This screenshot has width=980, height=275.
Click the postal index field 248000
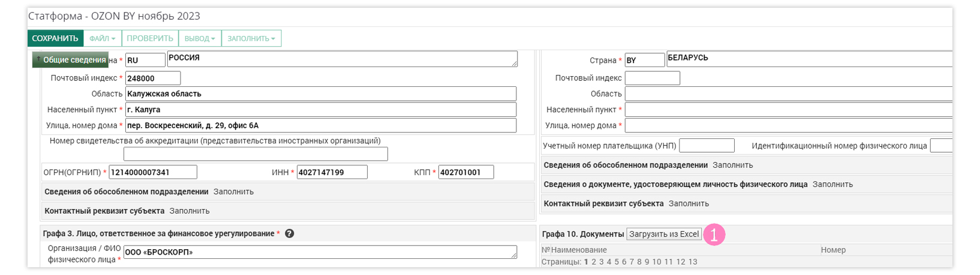pyautogui.click(x=153, y=78)
